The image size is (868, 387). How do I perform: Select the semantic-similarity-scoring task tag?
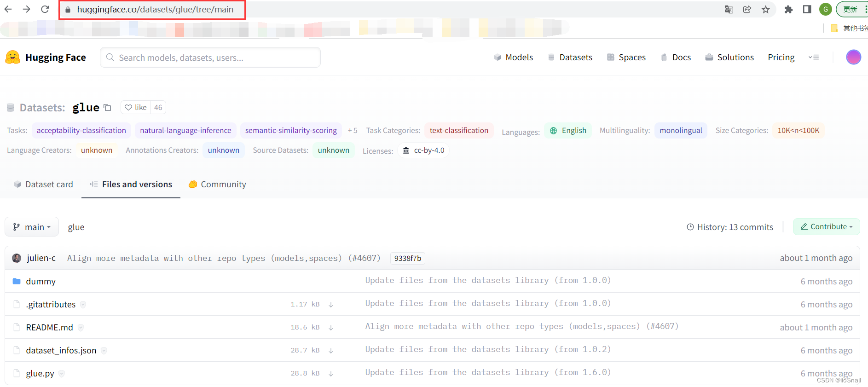[291, 130]
